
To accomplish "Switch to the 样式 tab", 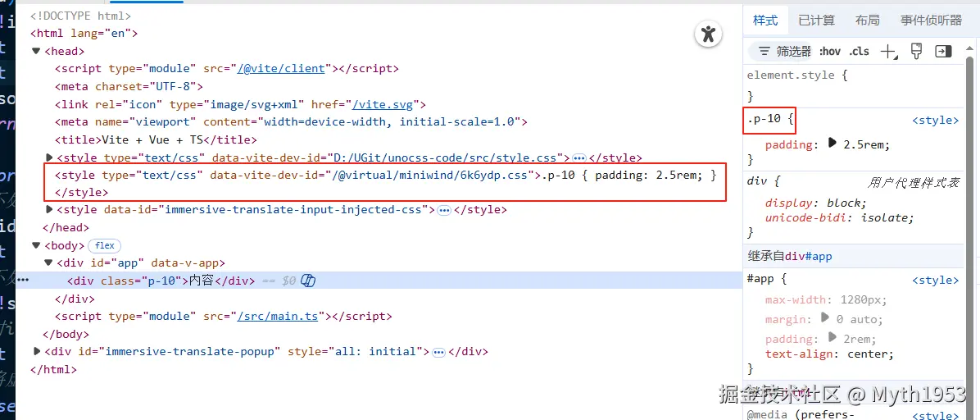I will [x=765, y=21].
